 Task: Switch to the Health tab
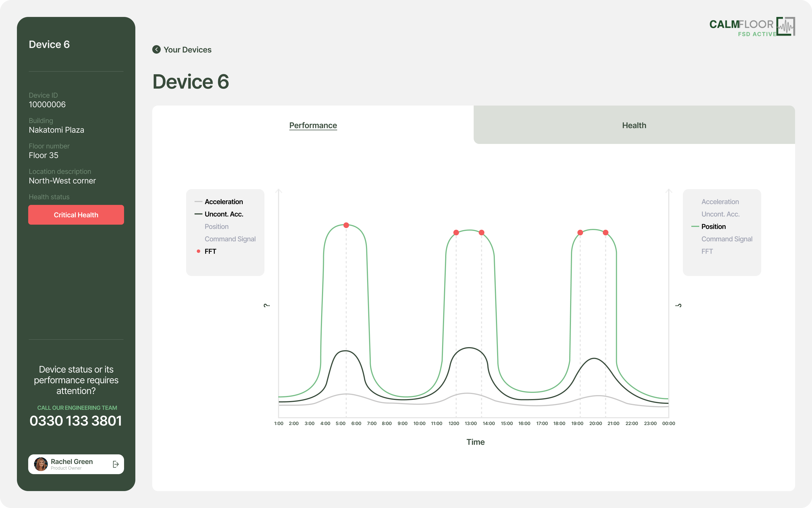634,125
